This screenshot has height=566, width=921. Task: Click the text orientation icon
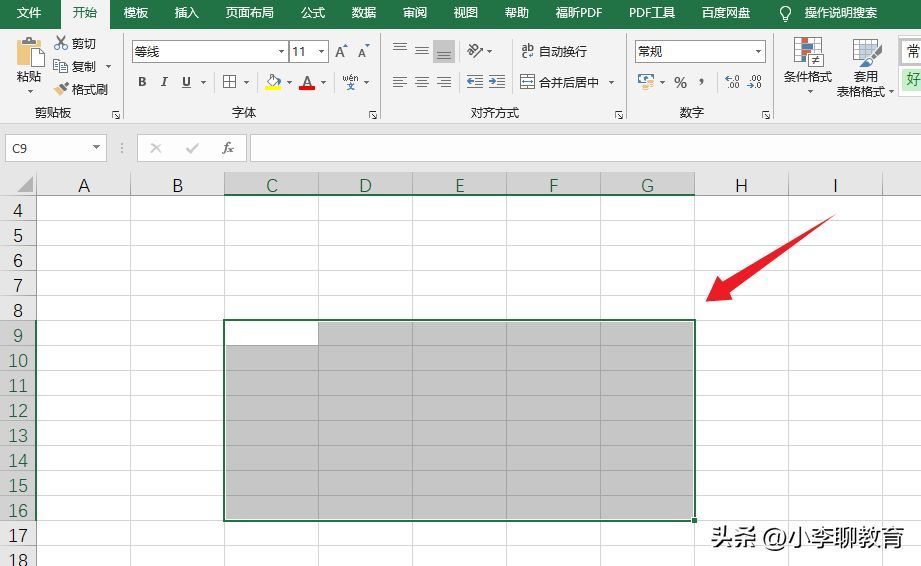click(475, 51)
